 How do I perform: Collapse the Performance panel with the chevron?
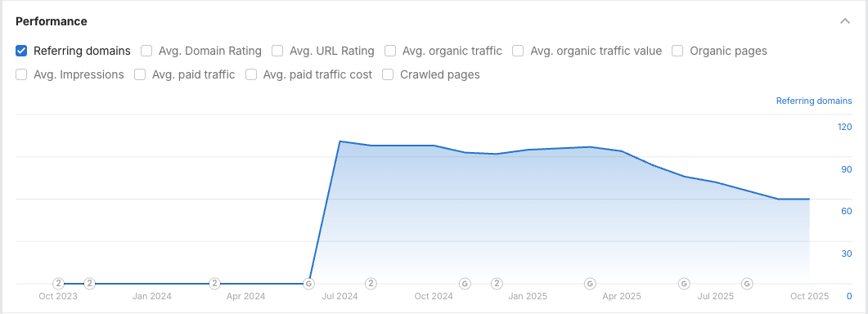pos(845,21)
